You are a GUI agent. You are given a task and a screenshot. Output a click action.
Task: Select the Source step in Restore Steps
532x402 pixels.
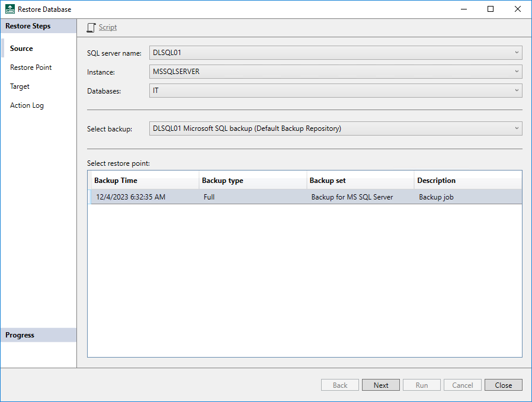tap(21, 48)
